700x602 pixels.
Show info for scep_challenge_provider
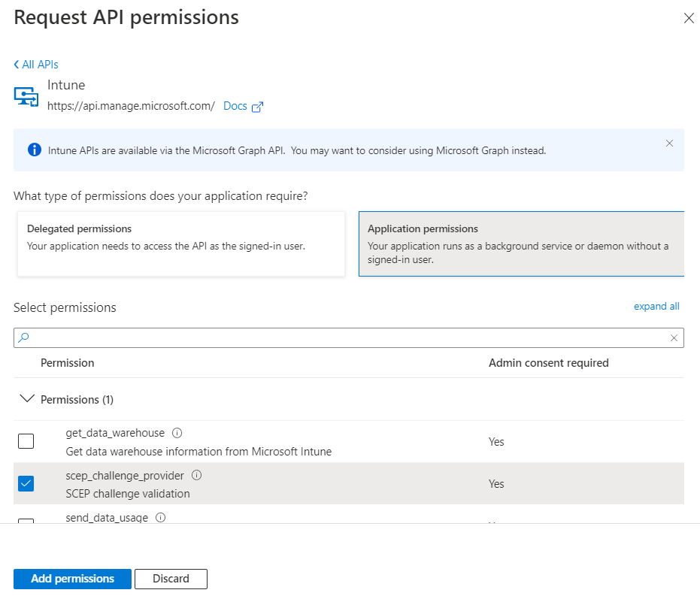(196, 475)
